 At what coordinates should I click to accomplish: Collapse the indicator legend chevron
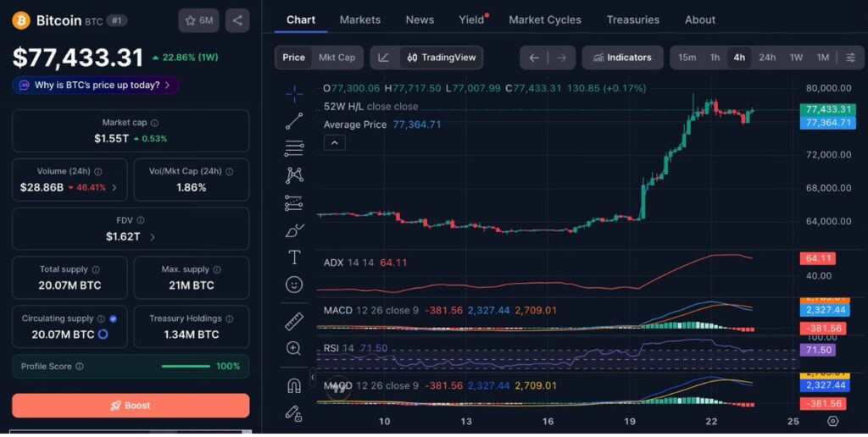(334, 143)
